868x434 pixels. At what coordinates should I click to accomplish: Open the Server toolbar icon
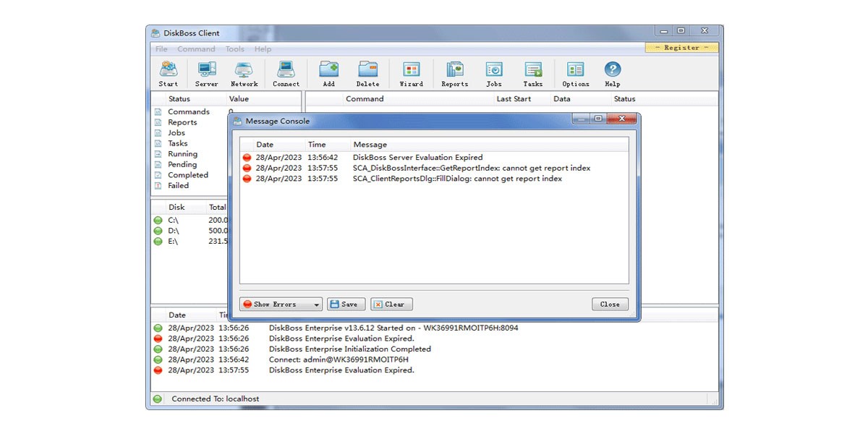pos(207,74)
